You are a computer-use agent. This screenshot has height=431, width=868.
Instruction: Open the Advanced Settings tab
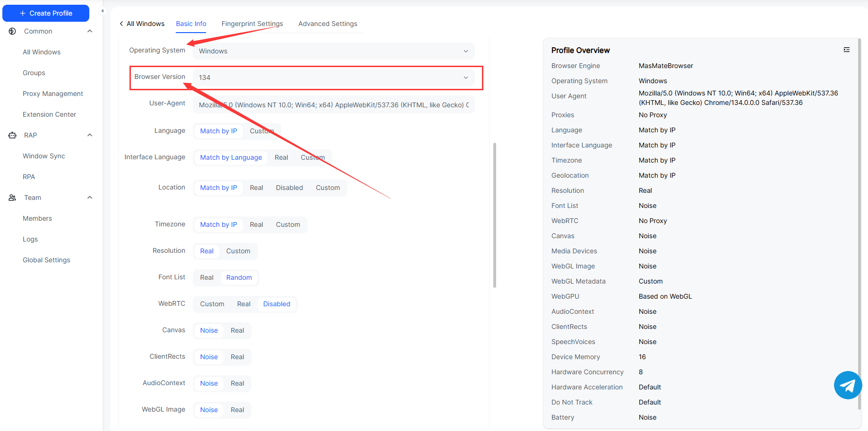[x=327, y=24]
